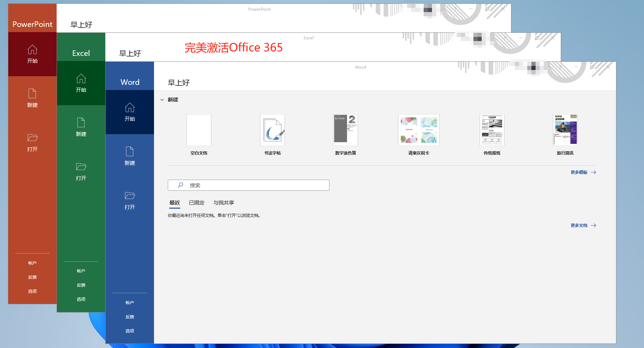Click the 旅行简讯 label text

pos(565,153)
